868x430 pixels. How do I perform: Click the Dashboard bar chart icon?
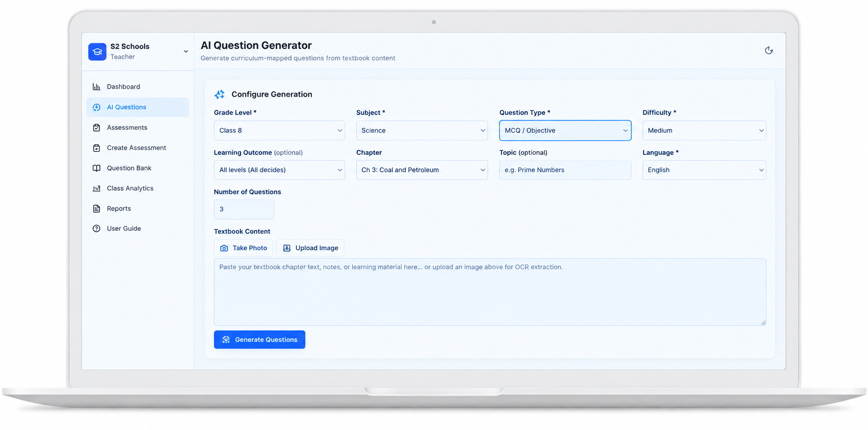(96, 87)
